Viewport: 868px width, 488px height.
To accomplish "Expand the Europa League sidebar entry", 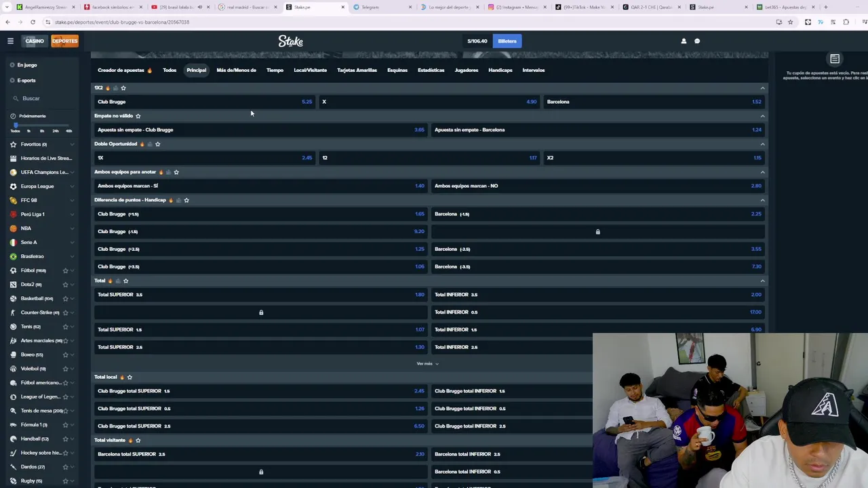I will coord(72,186).
